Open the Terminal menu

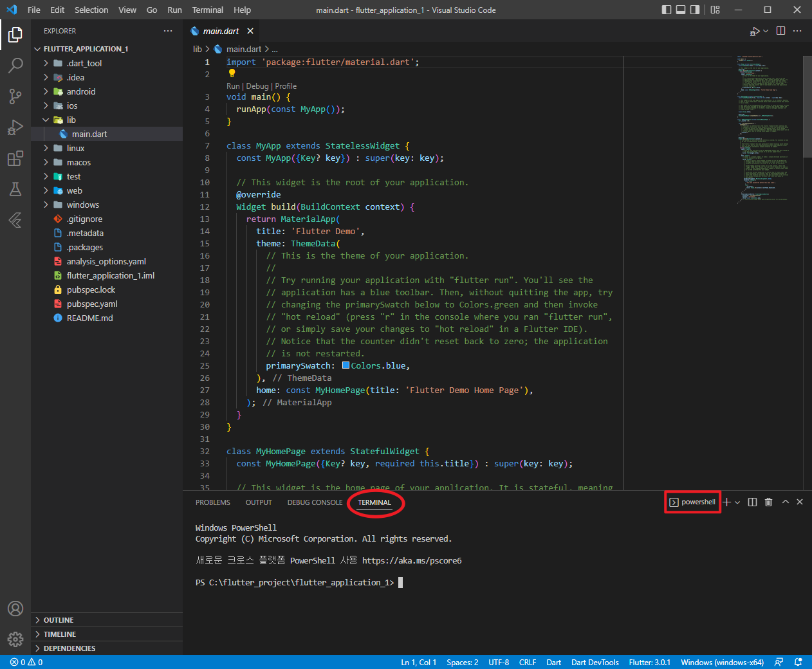click(208, 10)
